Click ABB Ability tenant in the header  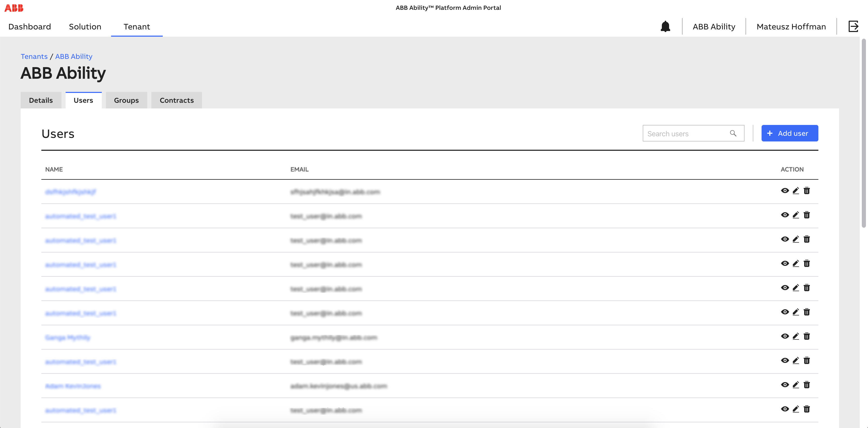click(x=714, y=27)
